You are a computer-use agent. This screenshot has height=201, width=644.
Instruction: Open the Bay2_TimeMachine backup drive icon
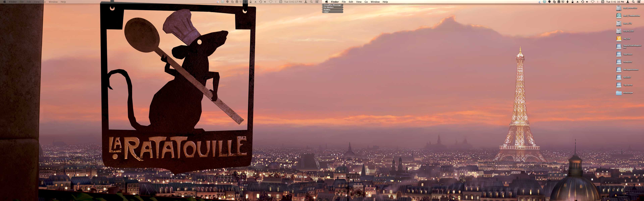[619, 16]
